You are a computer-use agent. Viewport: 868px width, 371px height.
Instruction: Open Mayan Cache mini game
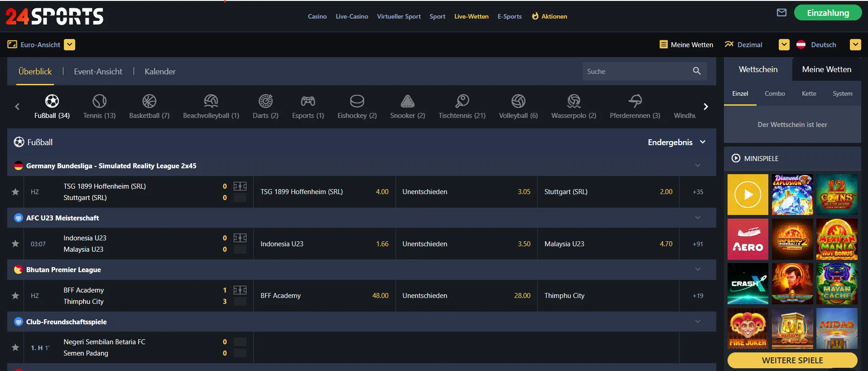click(837, 283)
